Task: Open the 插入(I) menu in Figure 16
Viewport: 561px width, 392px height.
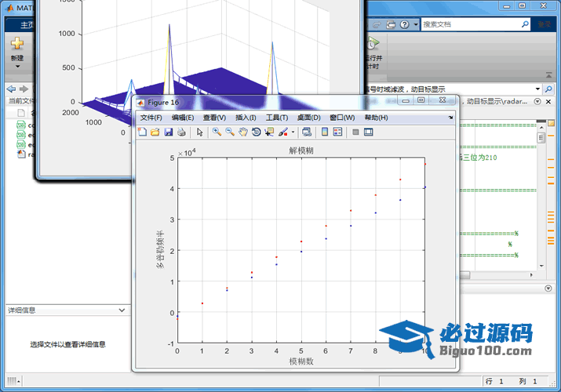Action: (x=246, y=118)
